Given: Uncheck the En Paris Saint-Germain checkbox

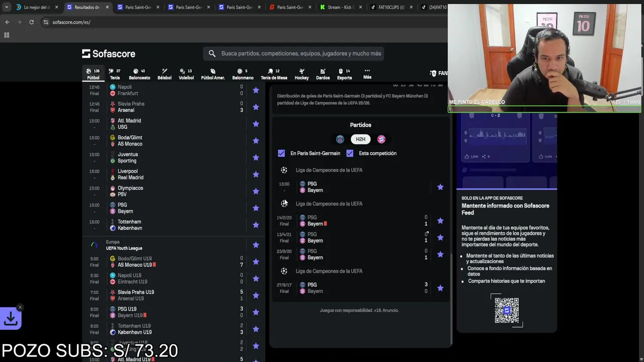Looking at the screenshot, I should tap(281, 153).
